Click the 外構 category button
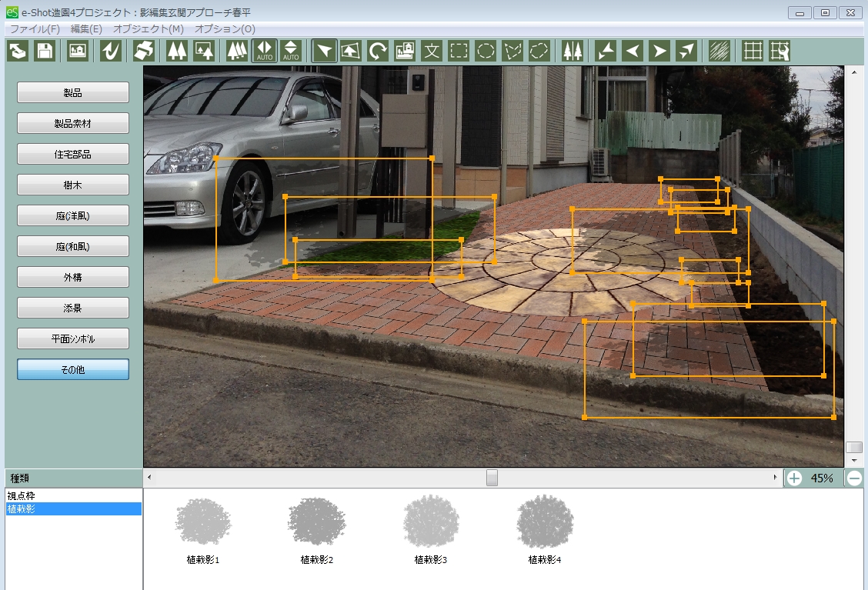 point(73,277)
